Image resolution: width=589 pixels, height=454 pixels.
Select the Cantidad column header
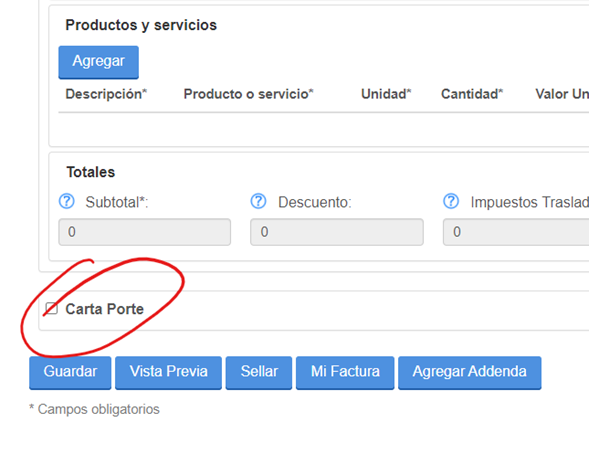click(472, 94)
